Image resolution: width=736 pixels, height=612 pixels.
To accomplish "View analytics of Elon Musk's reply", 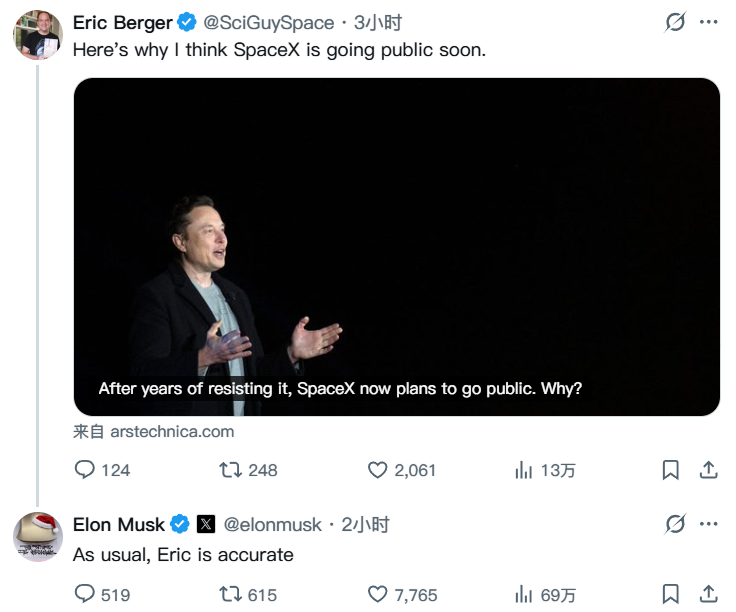I will point(523,594).
